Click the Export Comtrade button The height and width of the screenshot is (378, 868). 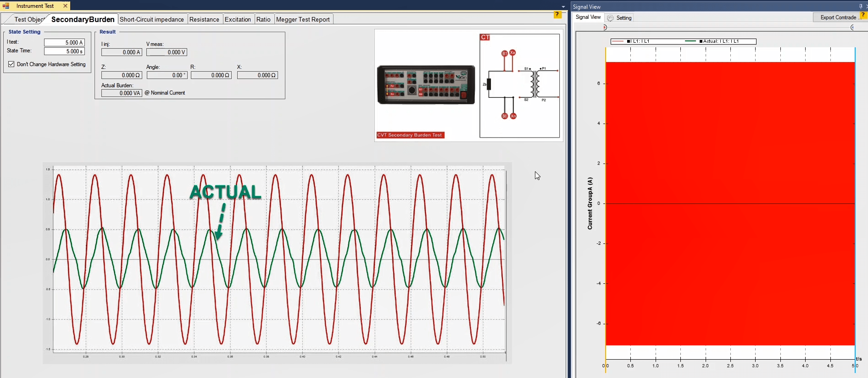838,17
